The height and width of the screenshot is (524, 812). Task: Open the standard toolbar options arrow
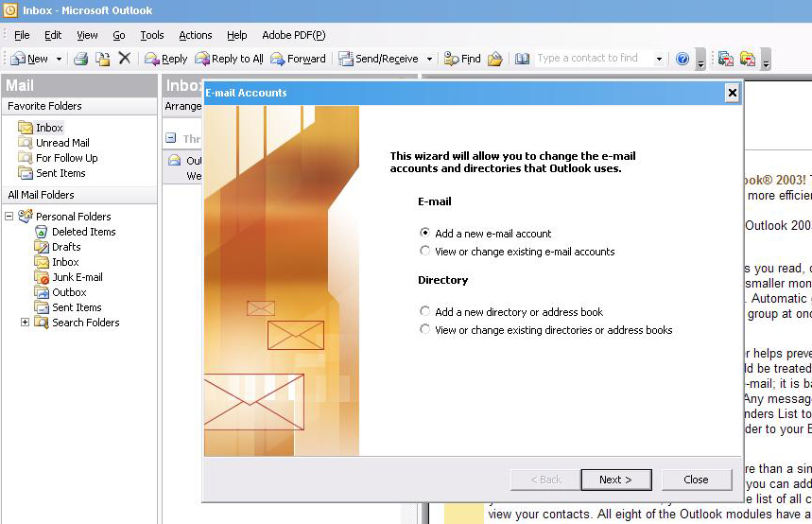700,59
